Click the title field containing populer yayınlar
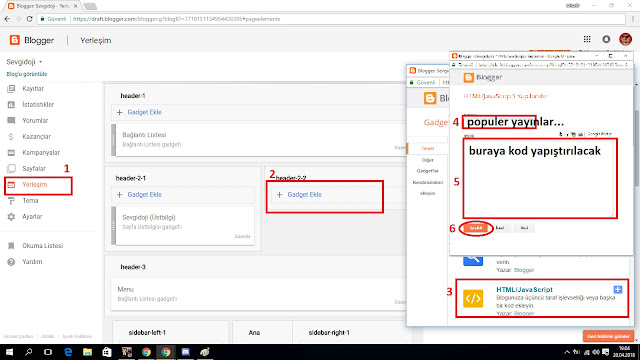The height and width of the screenshot is (360, 640). [499, 122]
